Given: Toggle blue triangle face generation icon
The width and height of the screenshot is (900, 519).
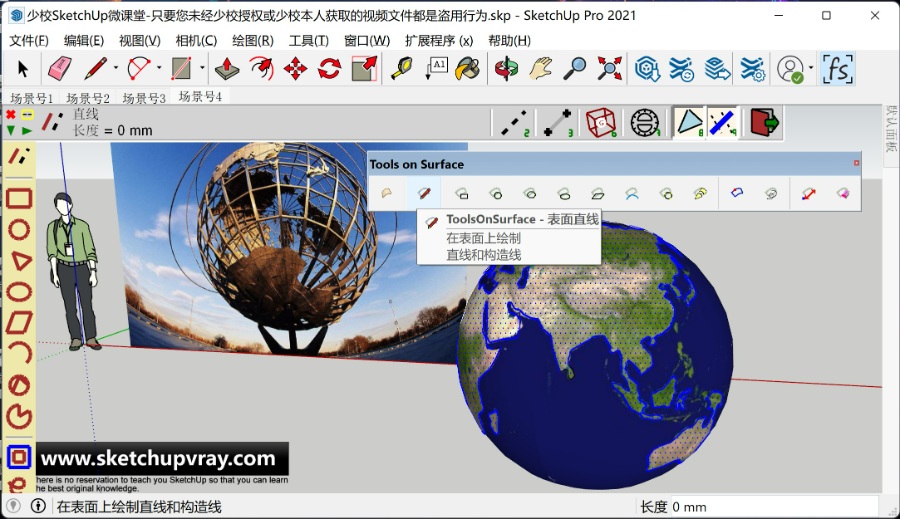Looking at the screenshot, I should (689, 123).
